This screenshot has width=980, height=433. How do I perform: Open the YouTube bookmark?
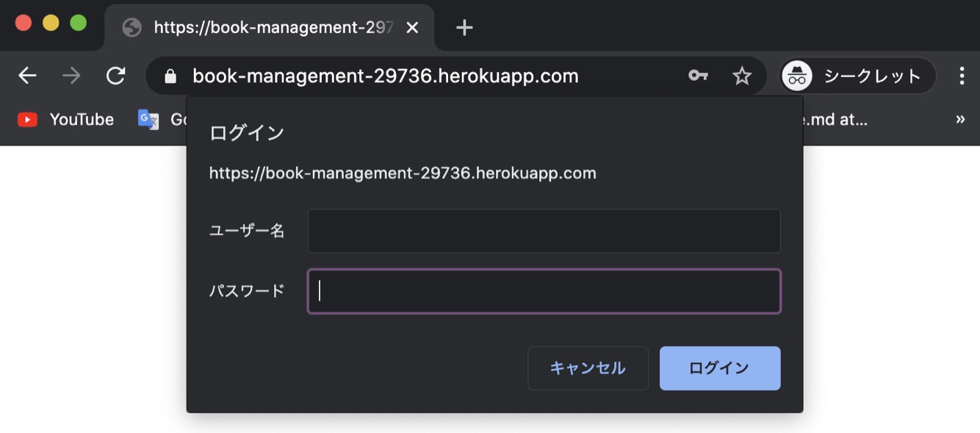pos(66,119)
